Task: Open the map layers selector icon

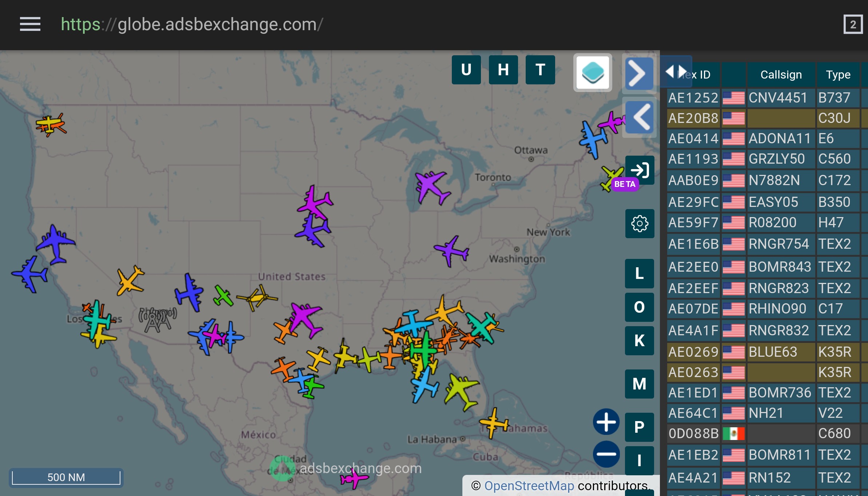Action: pos(593,72)
